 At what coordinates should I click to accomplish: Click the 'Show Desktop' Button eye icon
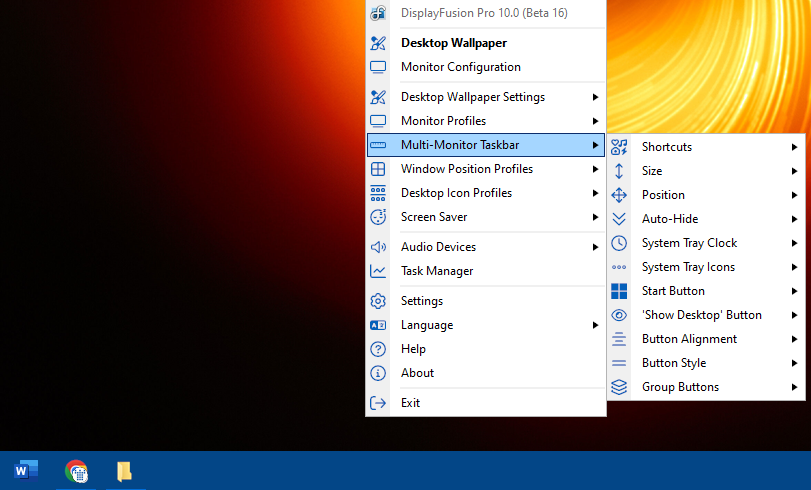coord(619,315)
